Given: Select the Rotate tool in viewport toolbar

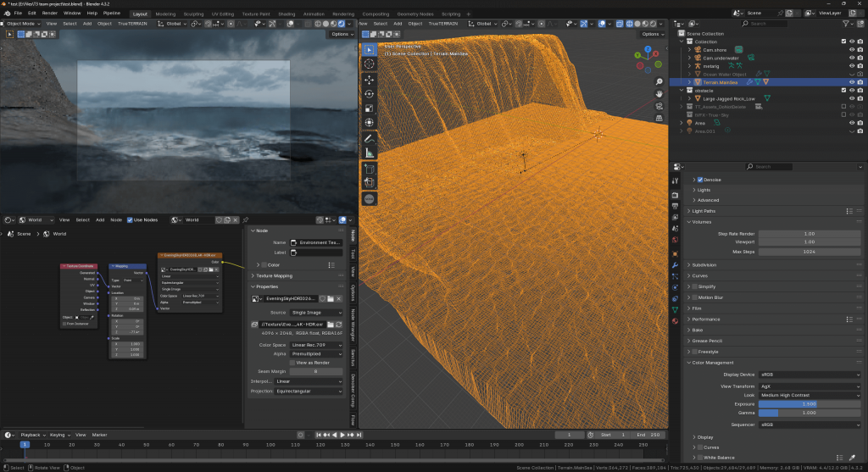Looking at the screenshot, I should tap(369, 93).
